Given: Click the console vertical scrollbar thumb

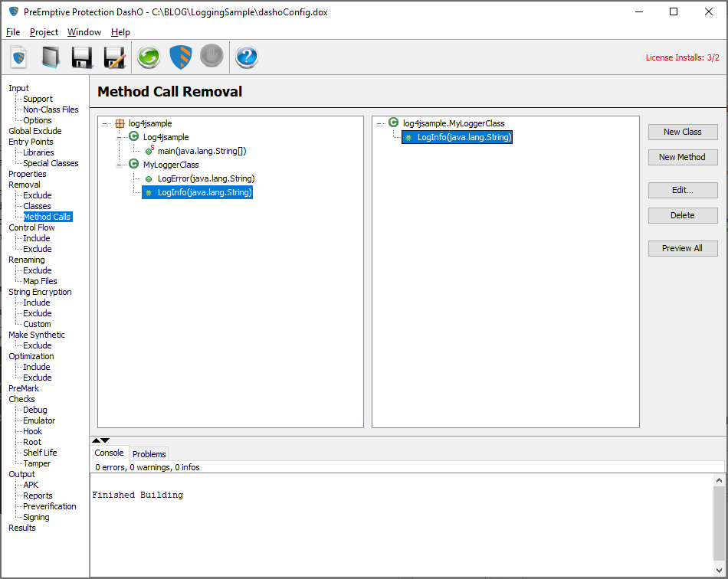Looking at the screenshot, I should click(719, 523).
